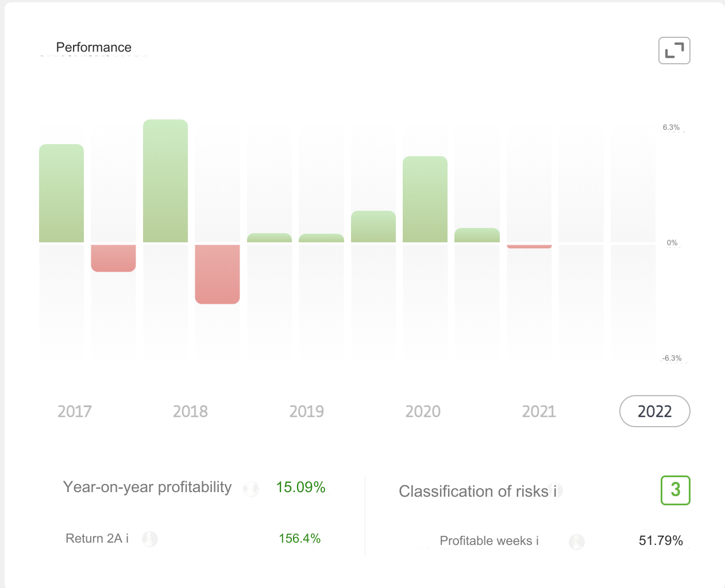Switch to the 2017 year tab
This screenshot has height=588, width=725.
pos(75,411)
